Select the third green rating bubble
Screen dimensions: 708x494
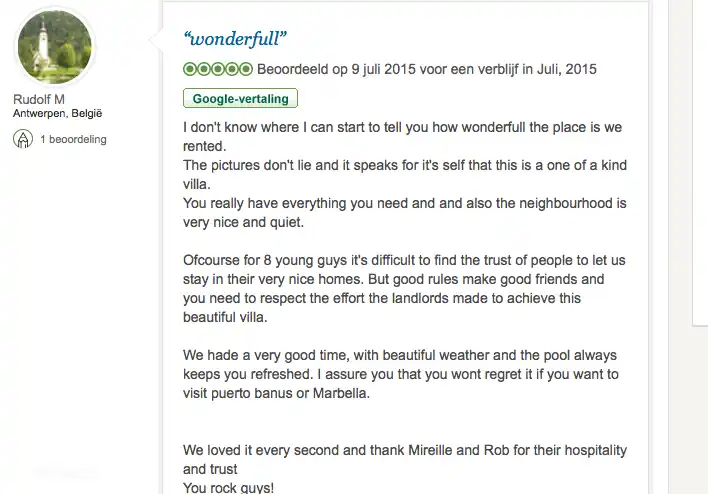click(218, 70)
